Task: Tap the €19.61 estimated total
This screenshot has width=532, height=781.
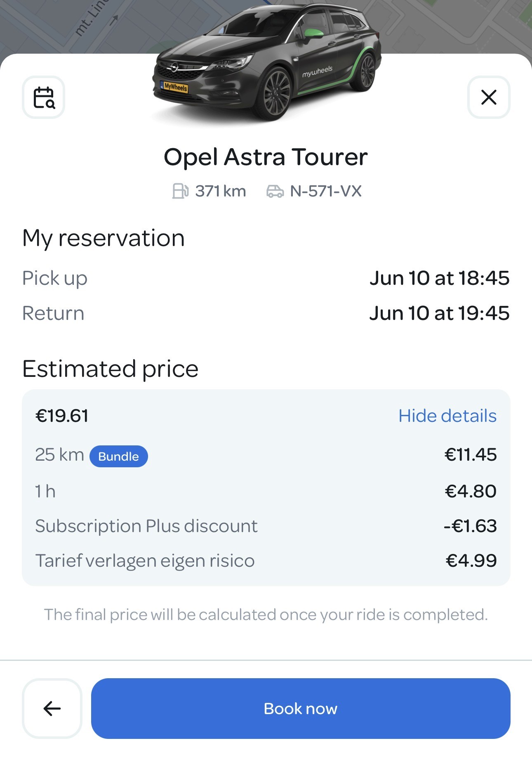Action: pos(62,416)
